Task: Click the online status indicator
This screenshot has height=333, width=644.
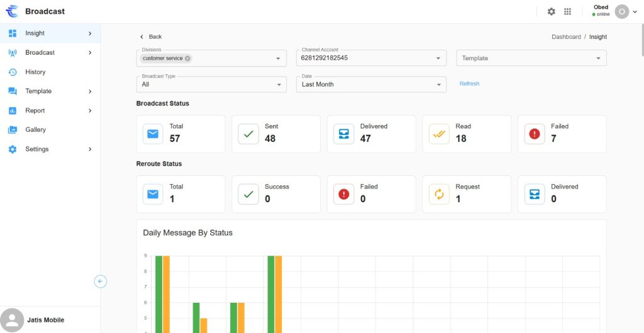Action: tap(601, 14)
